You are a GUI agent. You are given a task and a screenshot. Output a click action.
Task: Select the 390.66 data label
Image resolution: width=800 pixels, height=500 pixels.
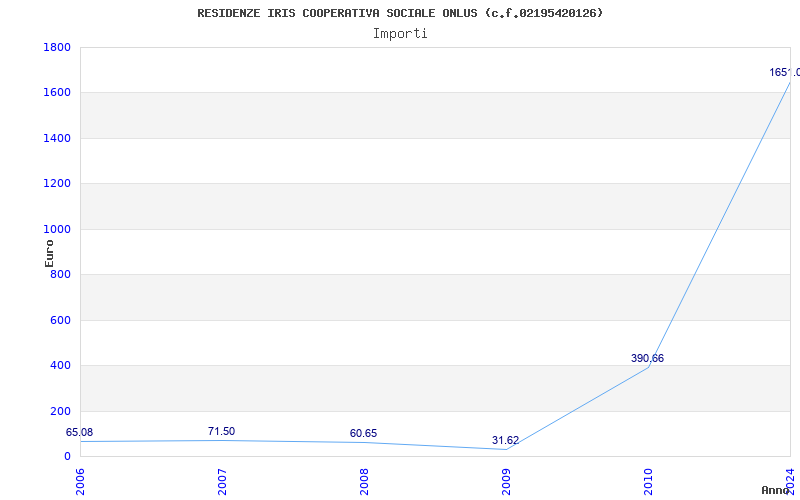tap(647, 359)
